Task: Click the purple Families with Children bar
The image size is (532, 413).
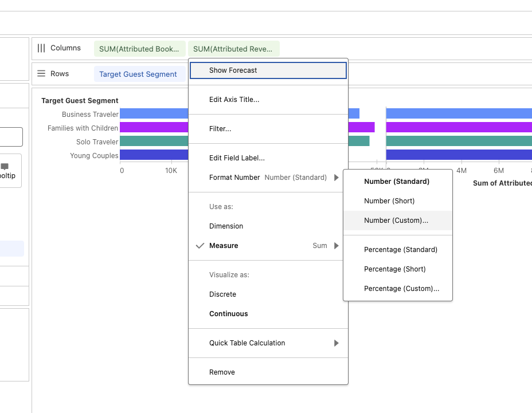Action: coord(154,128)
